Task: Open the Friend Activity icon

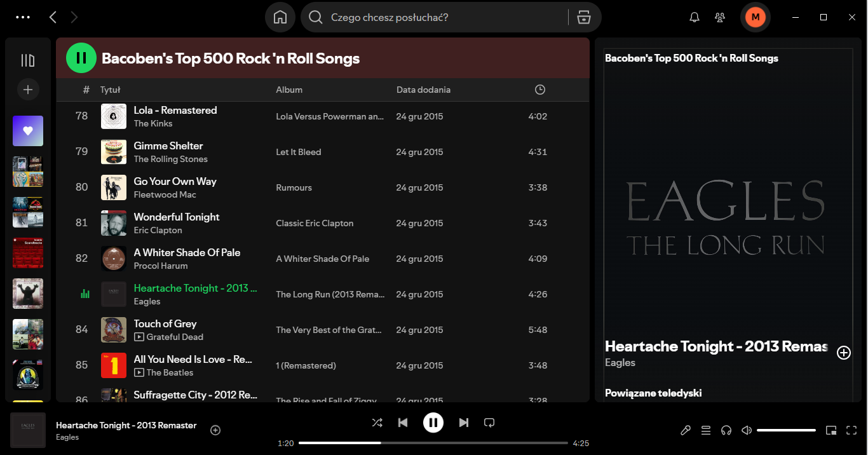Action: coord(720,17)
